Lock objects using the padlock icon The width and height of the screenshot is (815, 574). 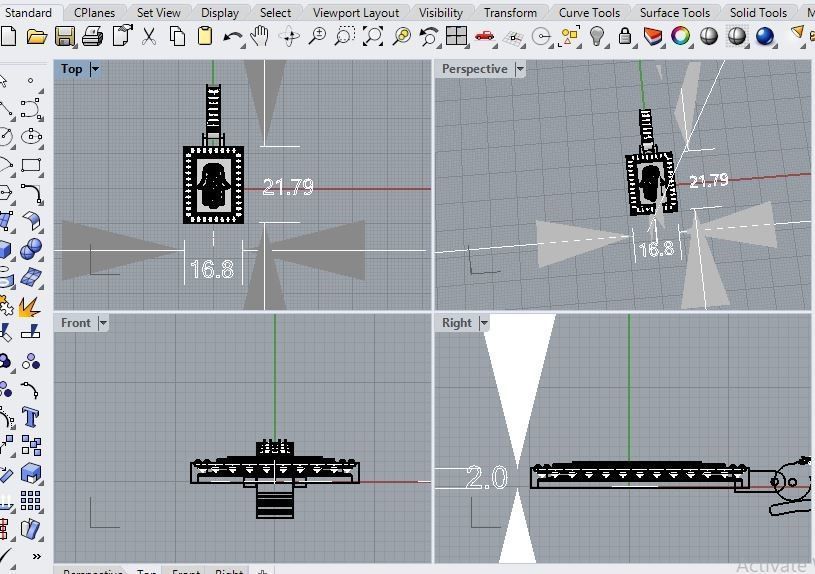pyautogui.click(x=625, y=36)
